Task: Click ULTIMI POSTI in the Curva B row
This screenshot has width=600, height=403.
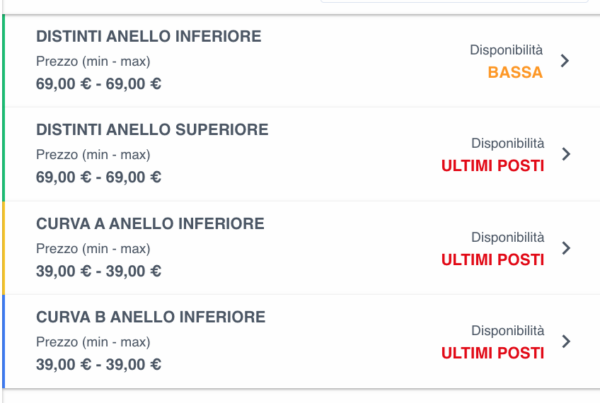Action: pyautogui.click(x=492, y=353)
